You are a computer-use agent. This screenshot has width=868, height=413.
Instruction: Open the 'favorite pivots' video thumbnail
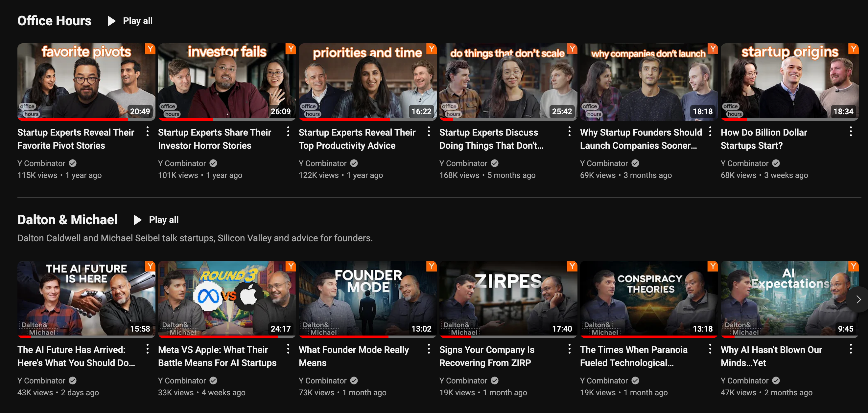click(x=86, y=81)
